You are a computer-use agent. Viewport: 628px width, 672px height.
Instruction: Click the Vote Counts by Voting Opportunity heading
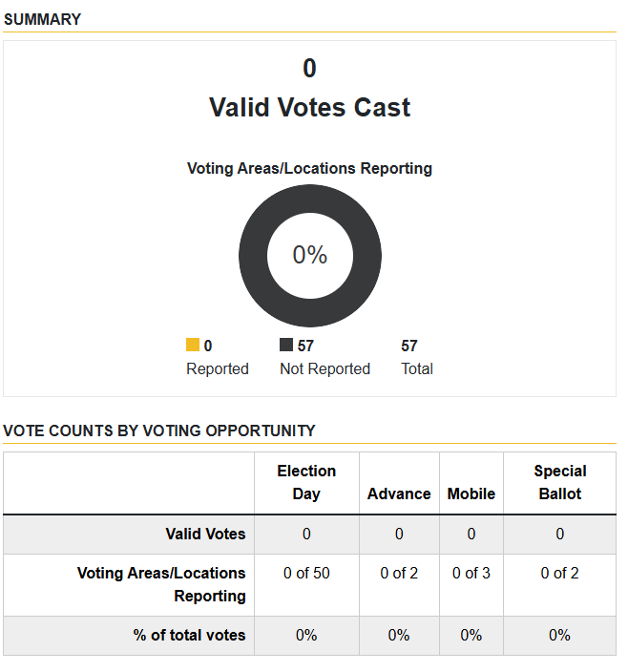159,430
